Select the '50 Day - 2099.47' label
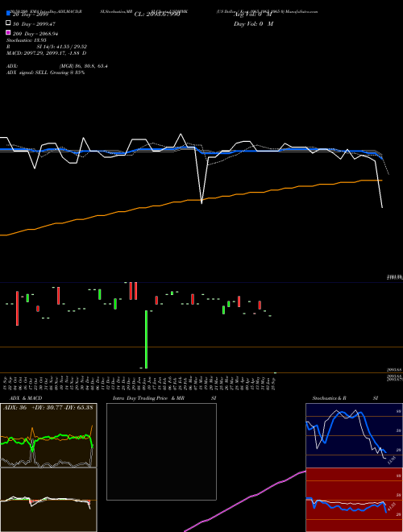Image resolution: width=403 pixels, height=532 pixels. (x=34, y=24)
